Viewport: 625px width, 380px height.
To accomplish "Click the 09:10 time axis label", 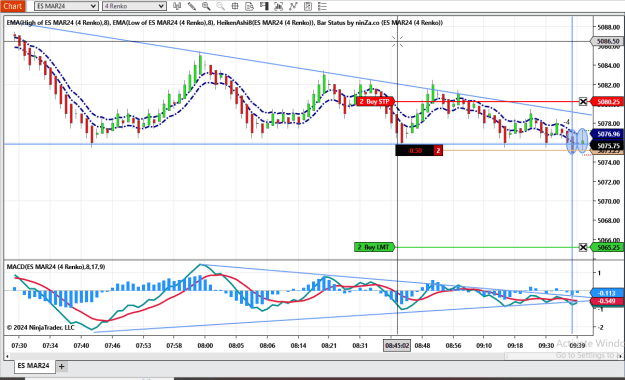I will pyautogui.click(x=484, y=345).
